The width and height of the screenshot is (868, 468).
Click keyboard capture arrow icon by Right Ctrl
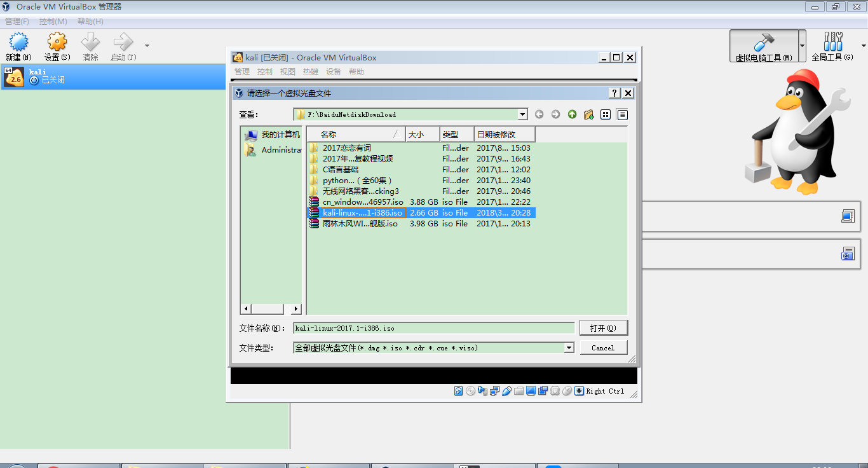pyautogui.click(x=579, y=391)
